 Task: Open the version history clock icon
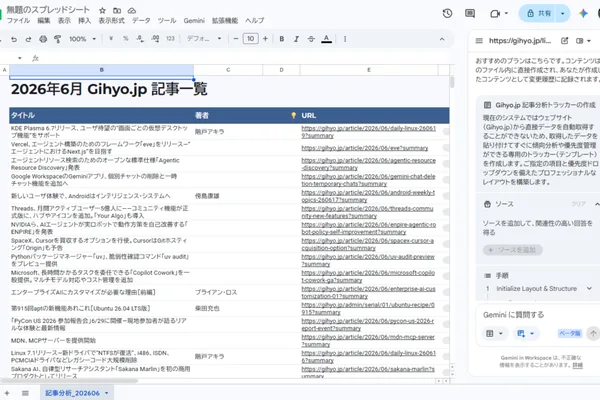tap(447, 13)
